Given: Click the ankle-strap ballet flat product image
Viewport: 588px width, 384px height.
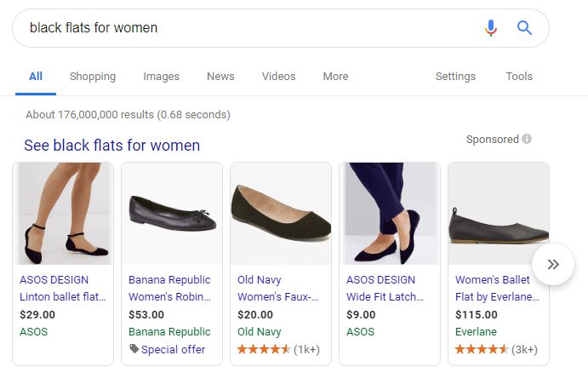Looking at the screenshot, I should pos(63,214).
